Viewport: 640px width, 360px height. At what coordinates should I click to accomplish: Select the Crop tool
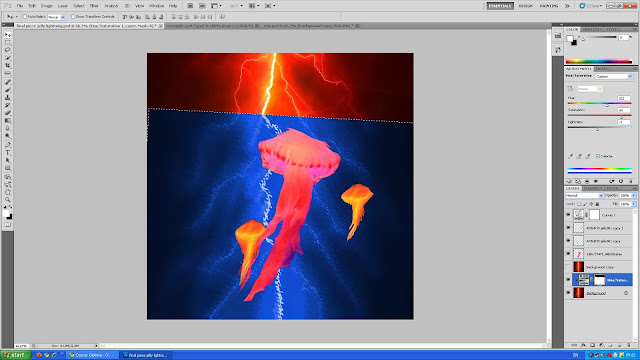point(8,65)
